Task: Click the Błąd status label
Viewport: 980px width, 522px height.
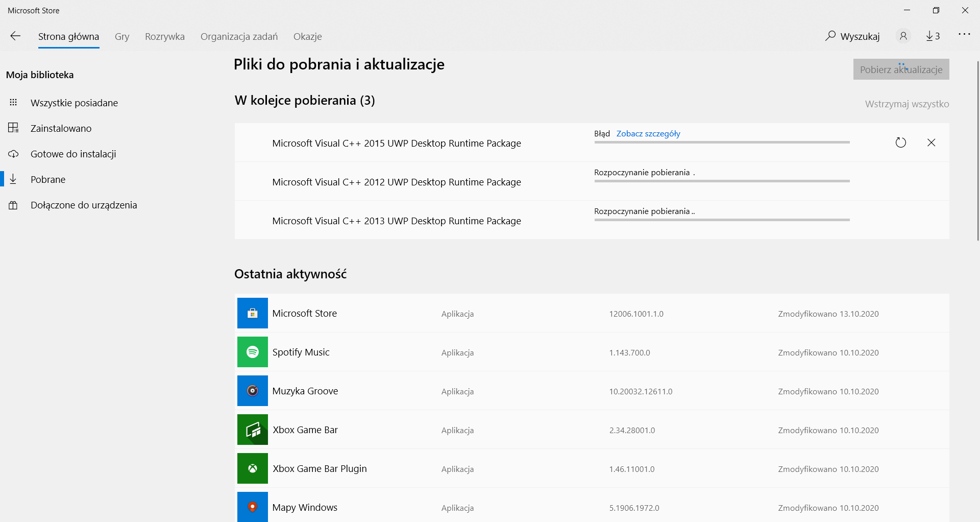Action: click(x=602, y=133)
